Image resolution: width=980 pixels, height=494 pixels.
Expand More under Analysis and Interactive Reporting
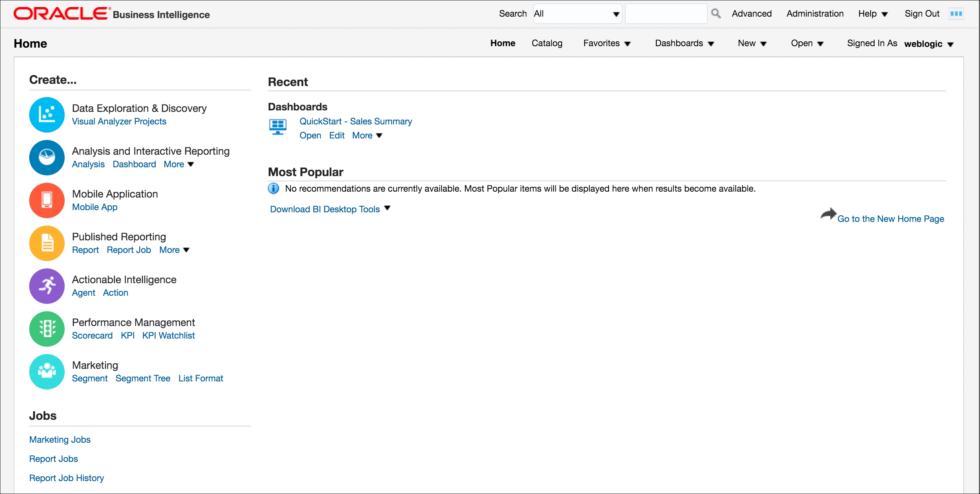178,164
